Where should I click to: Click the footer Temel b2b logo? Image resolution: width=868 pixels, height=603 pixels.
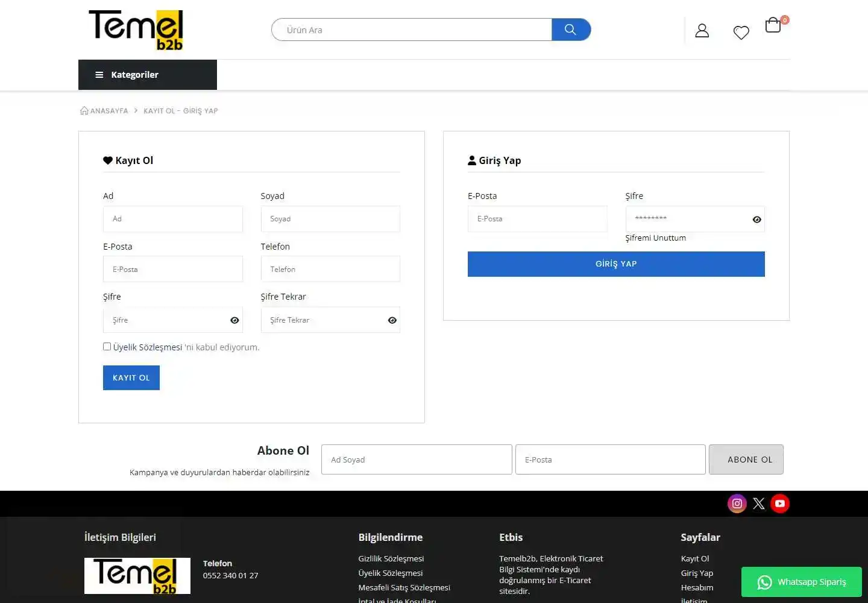tap(137, 576)
